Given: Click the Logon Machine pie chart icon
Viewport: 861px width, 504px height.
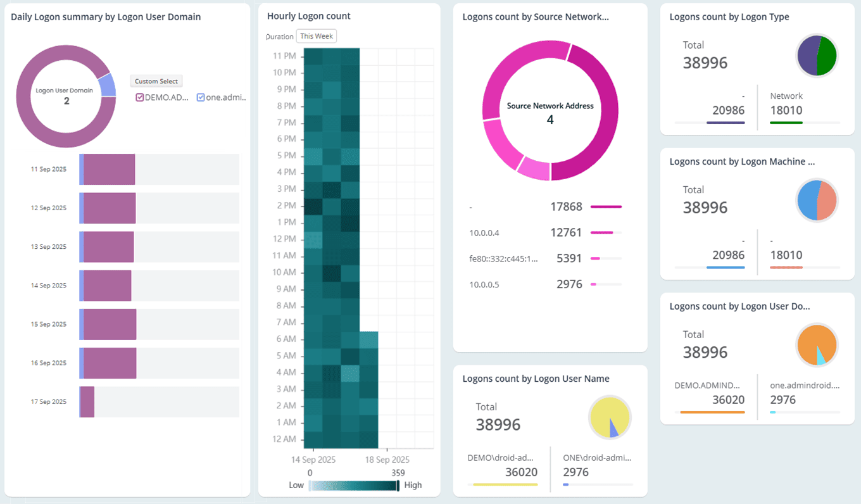Looking at the screenshot, I should pos(817,200).
